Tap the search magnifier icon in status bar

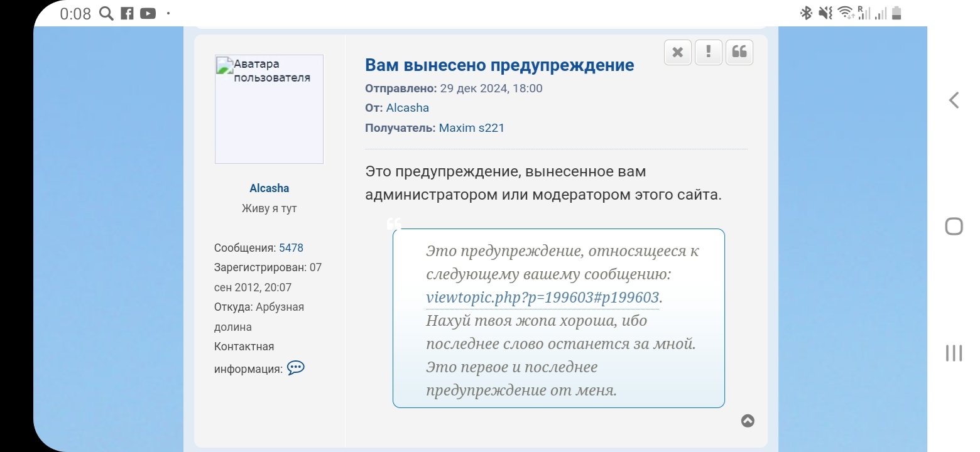coord(107,13)
